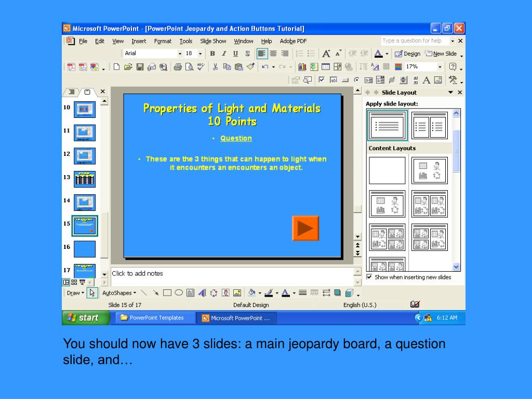Screen dimensions: 532x399
Task: Run spelling check
Action: 201,67
